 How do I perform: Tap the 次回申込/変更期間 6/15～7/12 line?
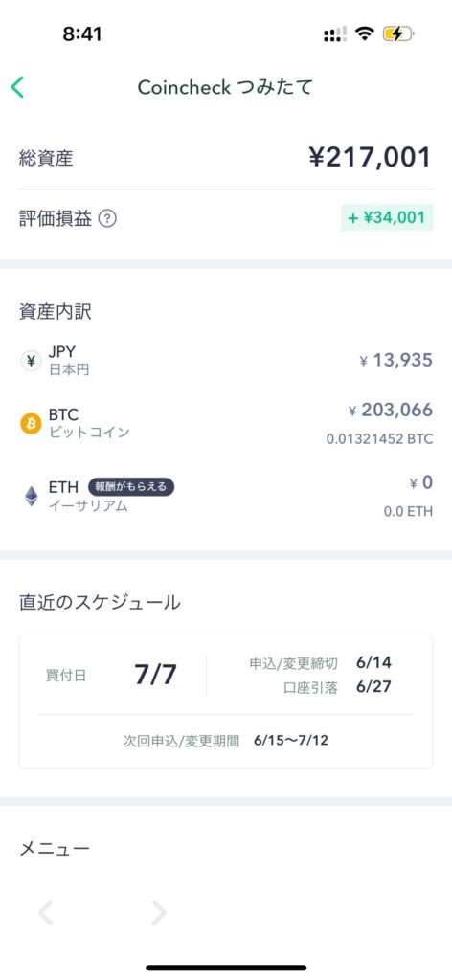pos(226,742)
